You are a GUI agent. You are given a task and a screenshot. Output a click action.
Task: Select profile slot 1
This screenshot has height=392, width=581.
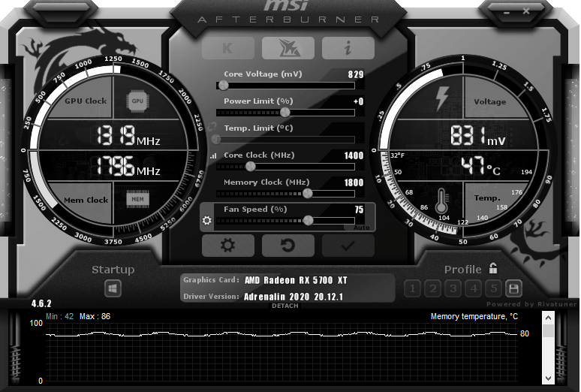coord(412,288)
